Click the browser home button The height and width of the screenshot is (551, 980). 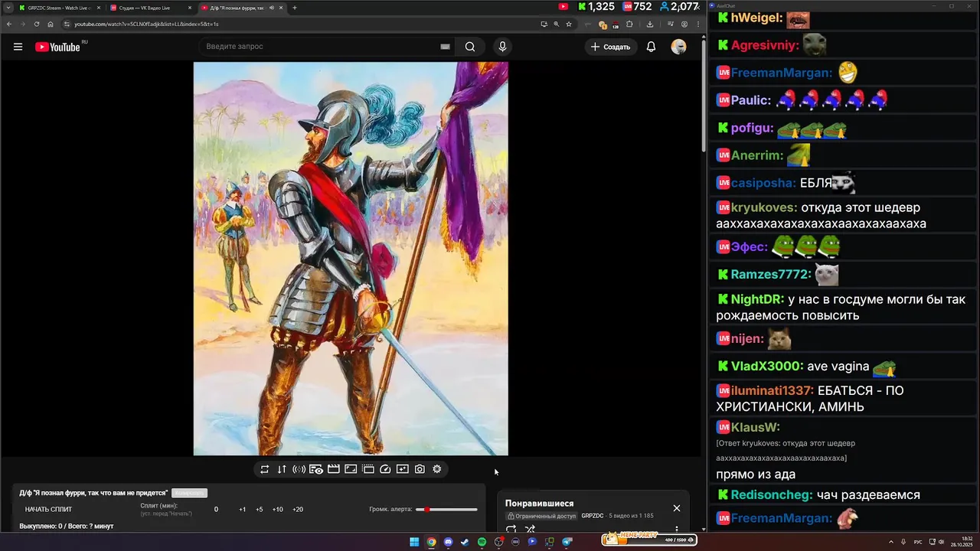point(51,24)
